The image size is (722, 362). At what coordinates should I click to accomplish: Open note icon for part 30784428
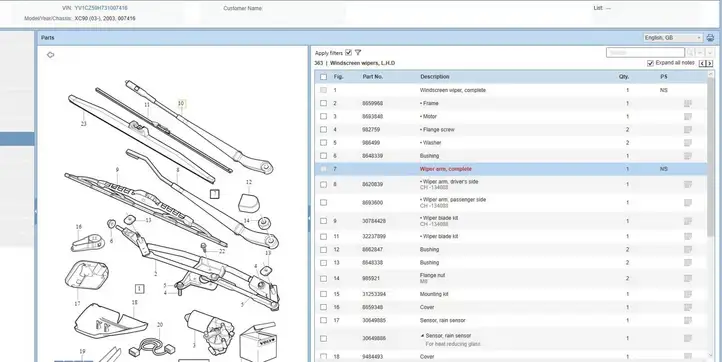688,221
